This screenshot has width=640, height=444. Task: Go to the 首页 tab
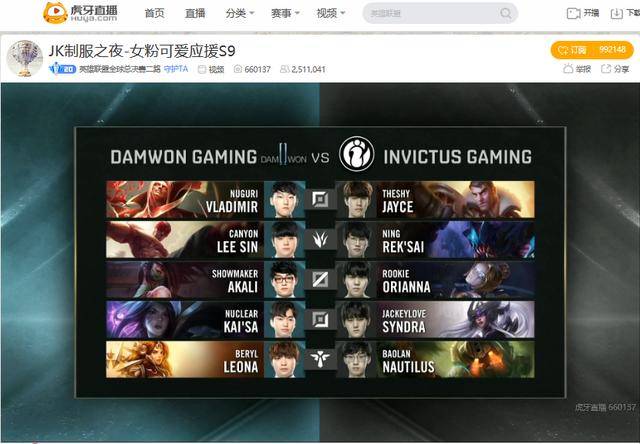tap(155, 13)
